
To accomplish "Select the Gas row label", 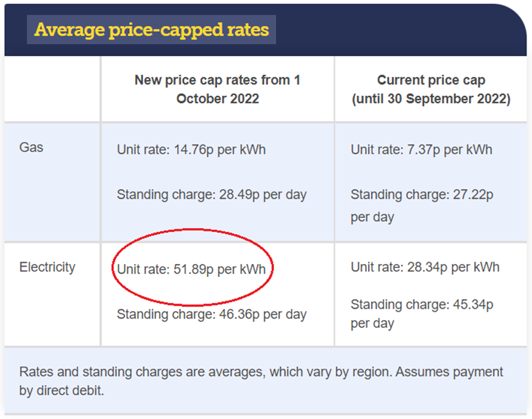I will [32, 147].
